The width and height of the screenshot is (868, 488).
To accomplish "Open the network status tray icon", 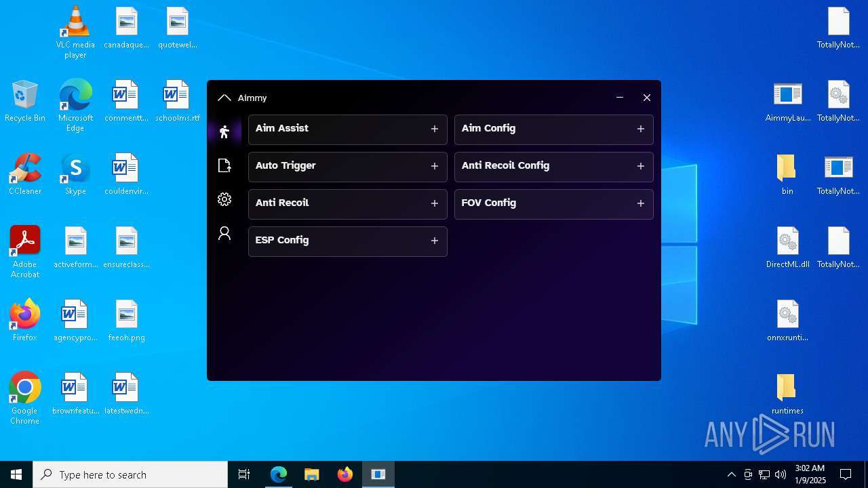I will 764,474.
